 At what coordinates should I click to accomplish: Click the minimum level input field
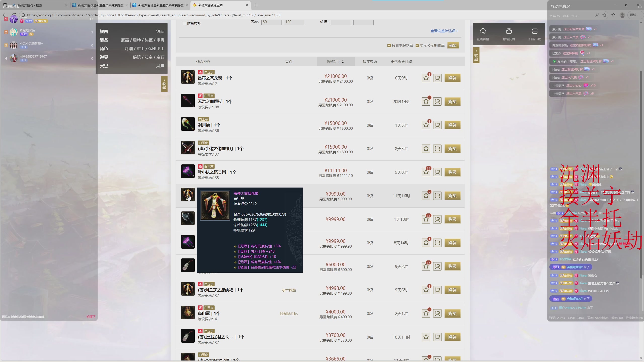click(271, 22)
